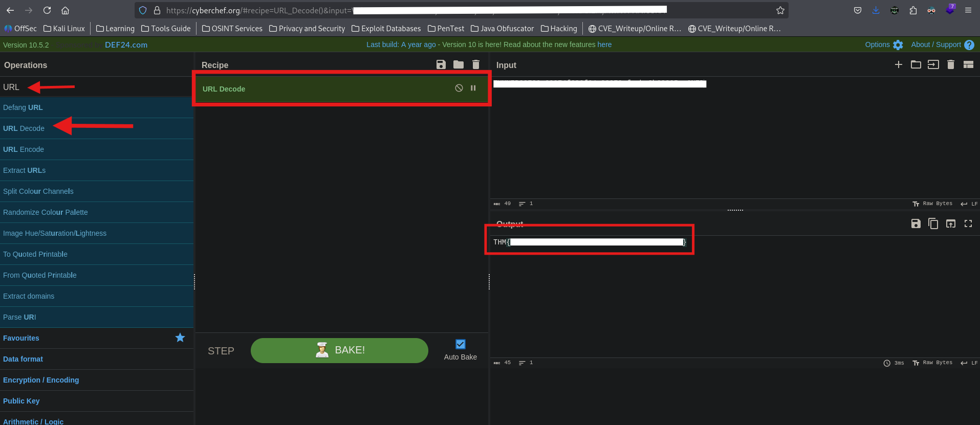
Task: Click inside the Input text area
Action: click(735, 138)
